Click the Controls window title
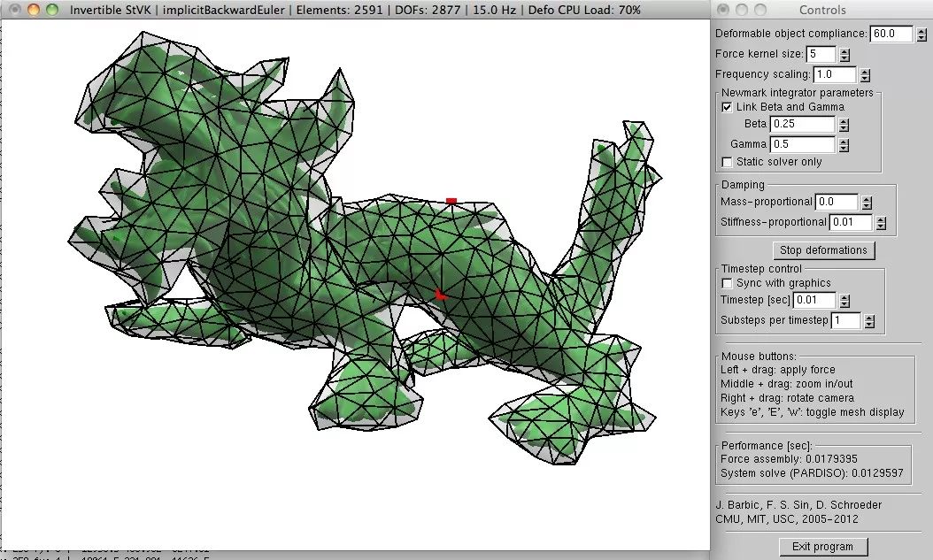 click(822, 10)
